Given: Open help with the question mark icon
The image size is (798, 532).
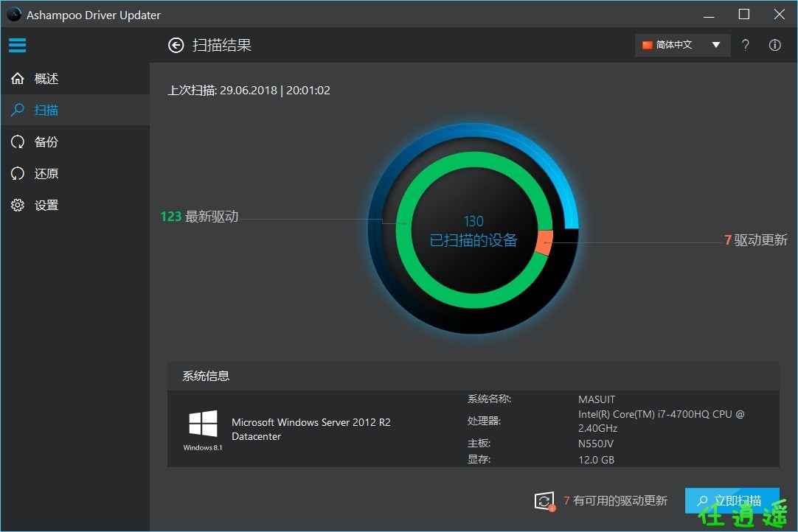Looking at the screenshot, I should coord(745,45).
